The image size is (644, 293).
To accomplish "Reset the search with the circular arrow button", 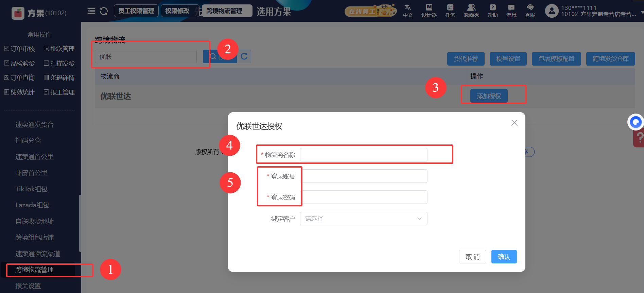I will click(x=244, y=56).
